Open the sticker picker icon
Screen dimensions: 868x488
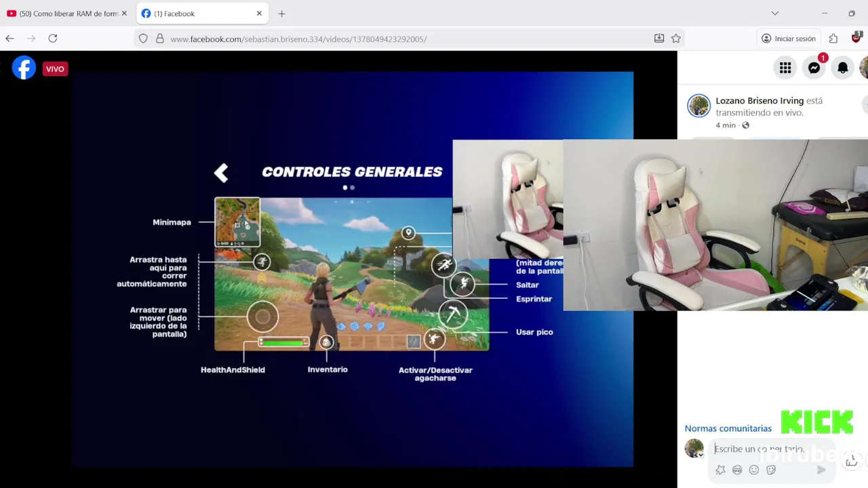771,470
